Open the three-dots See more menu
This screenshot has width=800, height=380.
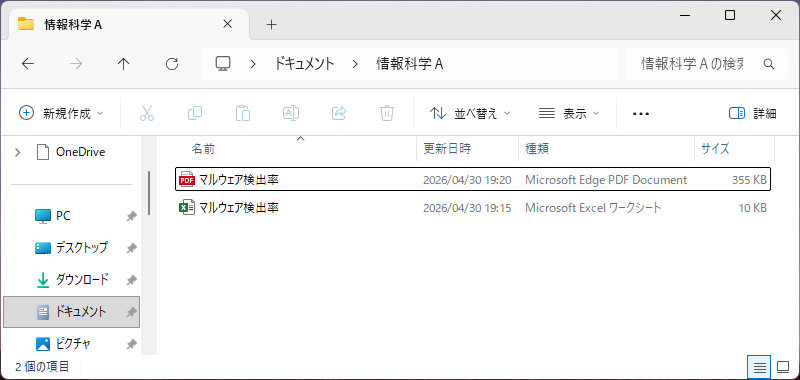[x=641, y=114]
